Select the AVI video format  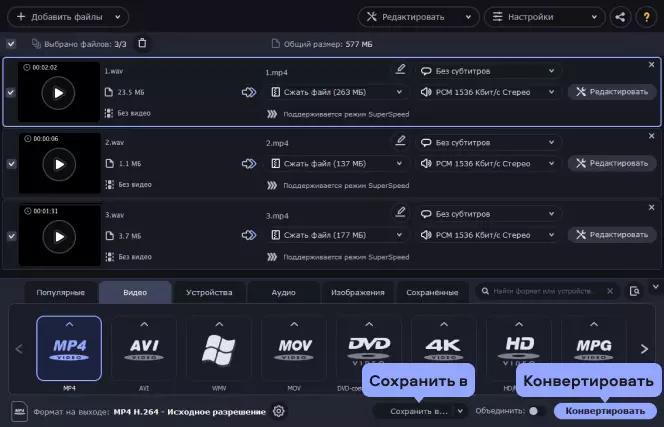(x=144, y=348)
